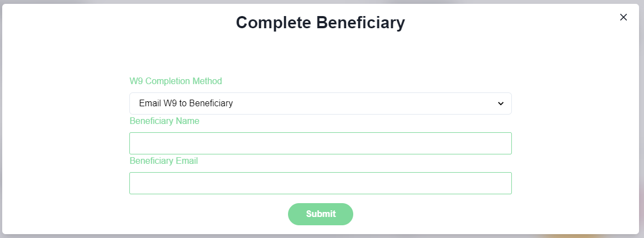
Task: Click the 'Beneficiary Name' field label
Action: coord(164,121)
